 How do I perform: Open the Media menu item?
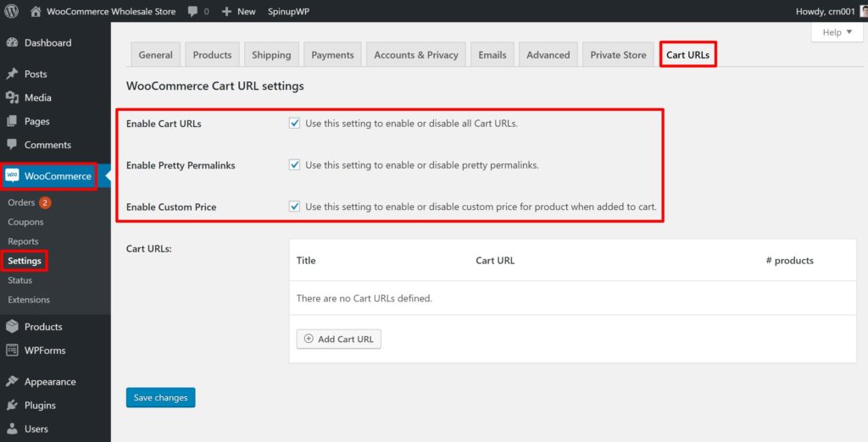pyautogui.click(x=55, y=97)
